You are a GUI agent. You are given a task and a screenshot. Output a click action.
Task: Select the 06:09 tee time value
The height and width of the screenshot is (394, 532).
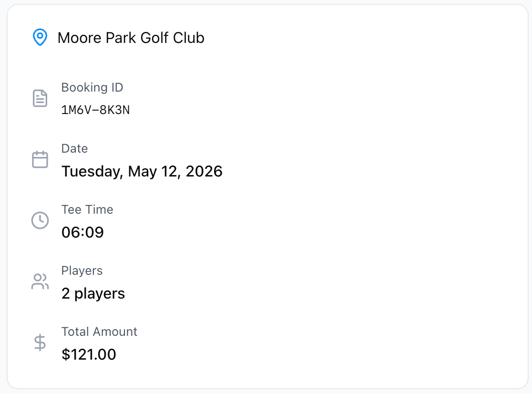point(82,232)
